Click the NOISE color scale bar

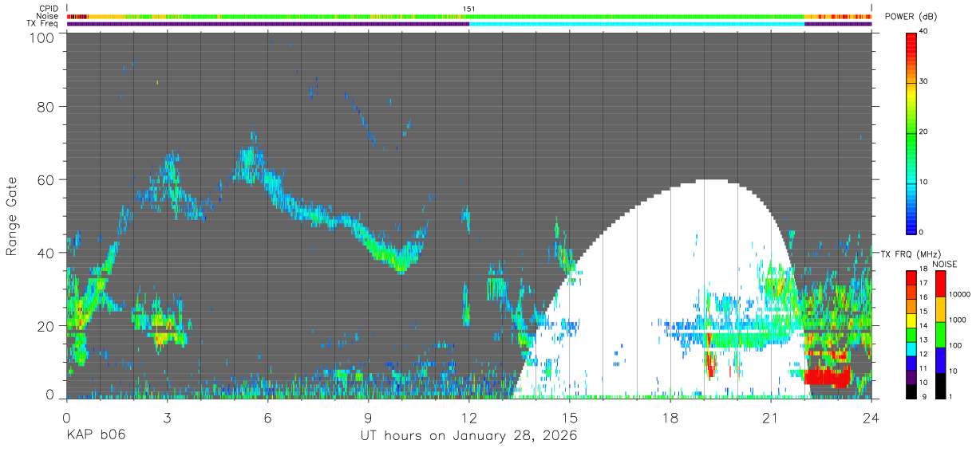tap(941, 334)
